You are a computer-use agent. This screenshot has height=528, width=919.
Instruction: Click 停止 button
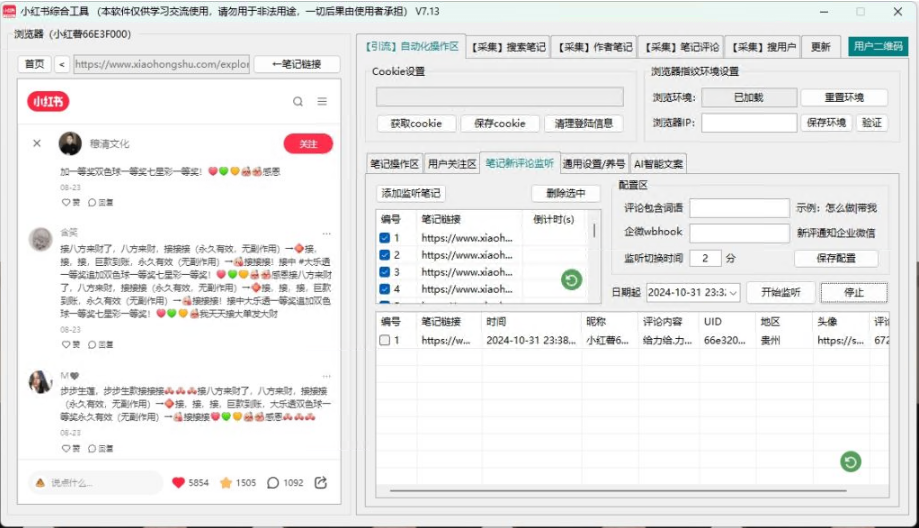[x=854, y=292]
